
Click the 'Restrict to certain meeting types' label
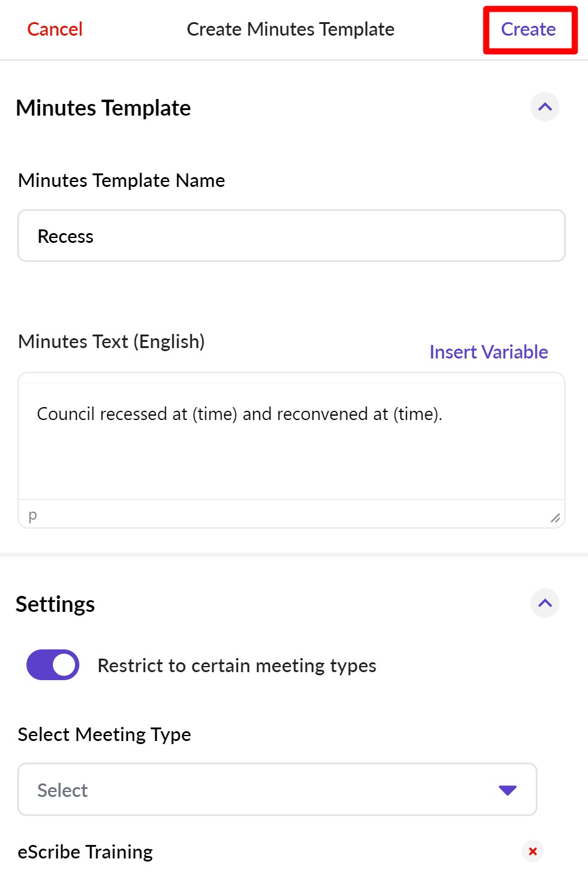(x=237, y=665)
